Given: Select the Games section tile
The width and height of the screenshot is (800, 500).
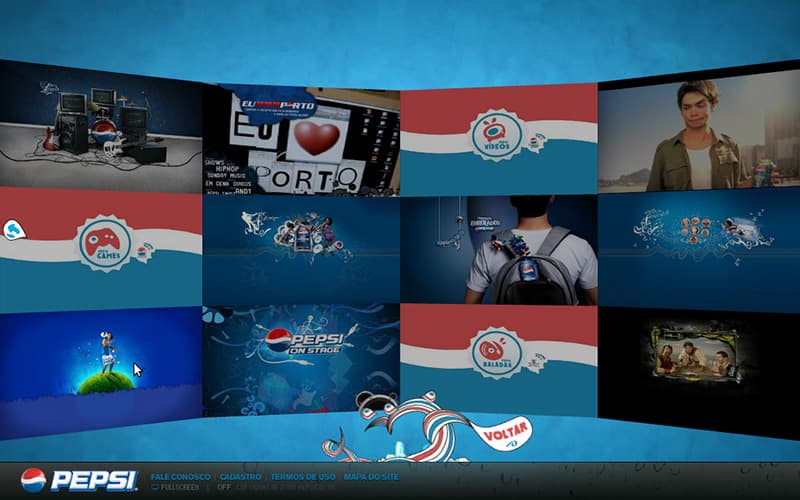Looking at the screenshot, I should pyautogui.click(x=101, y=250).
